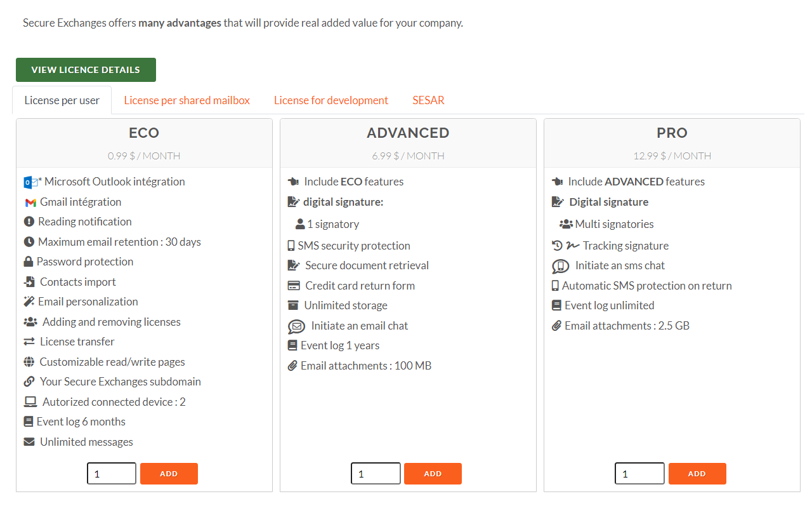Click the SMS chat bubble icon in PRO

coord(560,266)
